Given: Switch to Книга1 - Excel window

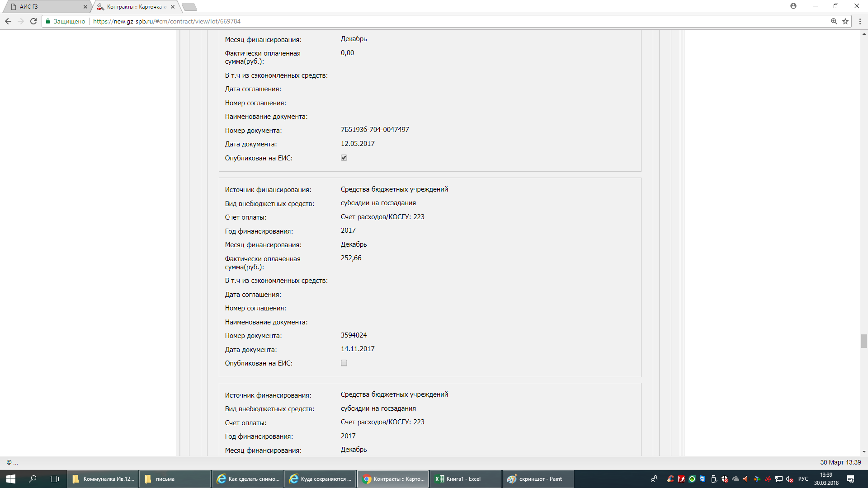Looking at the screenshot, I should pos(465,479).
